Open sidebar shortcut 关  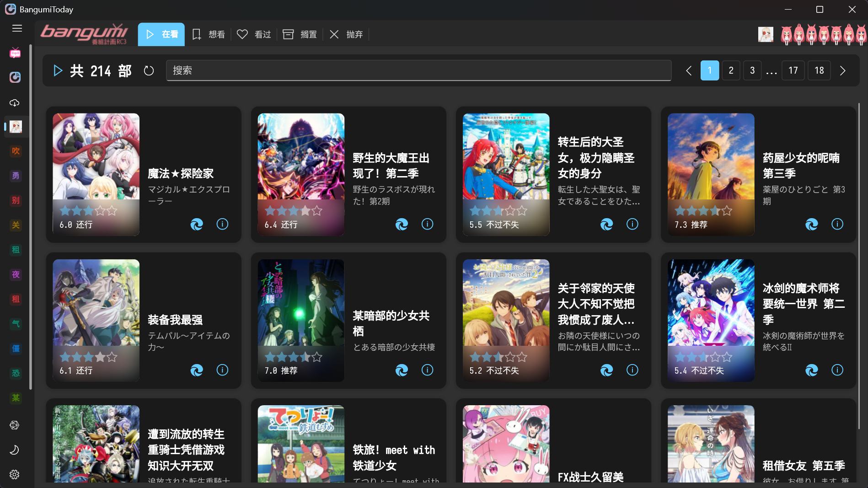click(16, 225)
